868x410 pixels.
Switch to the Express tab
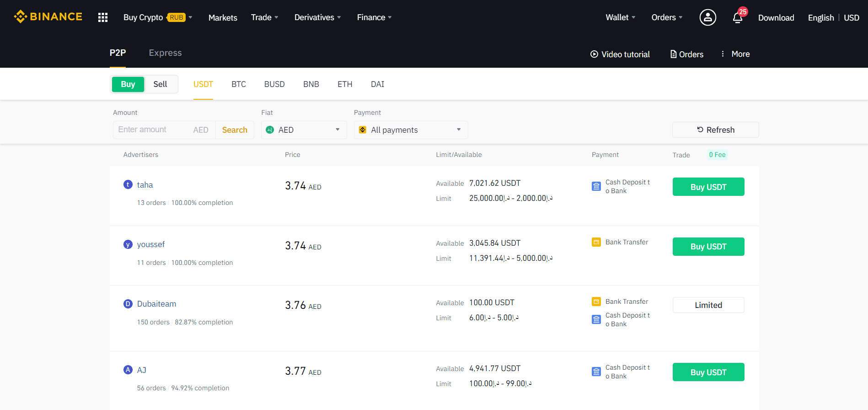[x=165, y=53]
